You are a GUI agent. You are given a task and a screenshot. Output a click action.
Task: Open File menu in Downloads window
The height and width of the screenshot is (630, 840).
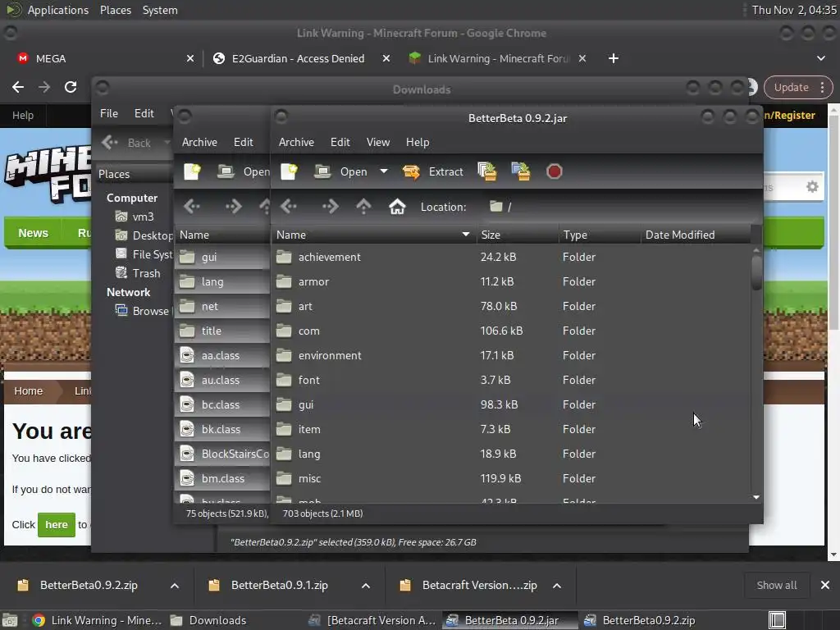(109, 113)
